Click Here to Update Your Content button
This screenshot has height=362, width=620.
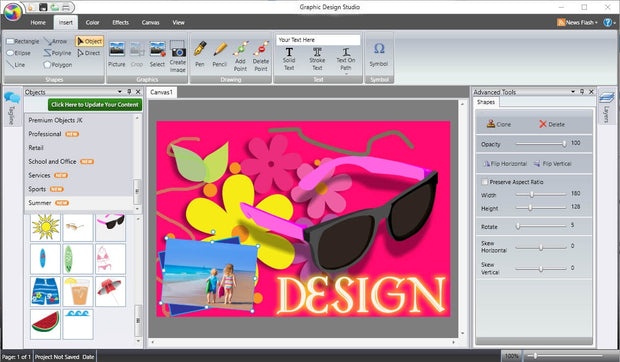(x=95, y=105)
